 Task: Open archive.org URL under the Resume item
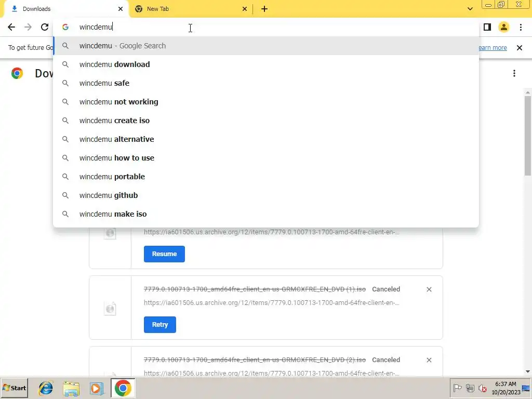pos(271,232)
